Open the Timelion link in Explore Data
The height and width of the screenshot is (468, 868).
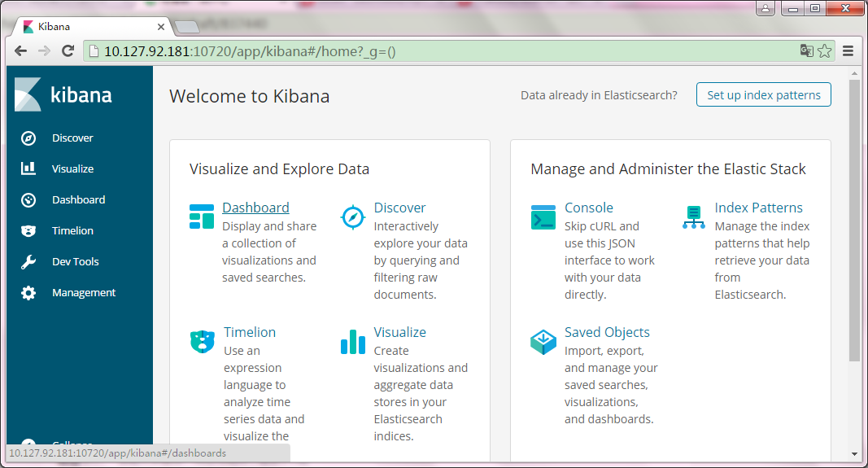[x=250, y=332]
